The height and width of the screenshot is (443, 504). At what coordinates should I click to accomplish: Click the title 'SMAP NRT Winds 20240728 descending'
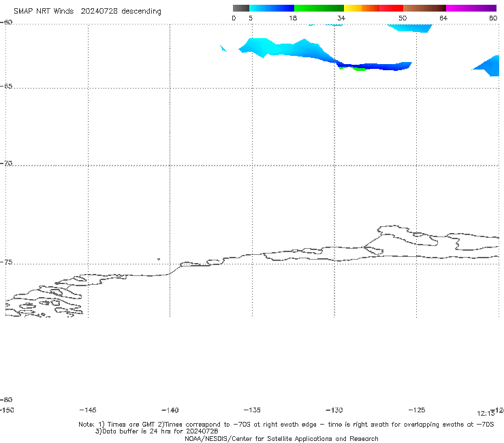coord(87,11)
